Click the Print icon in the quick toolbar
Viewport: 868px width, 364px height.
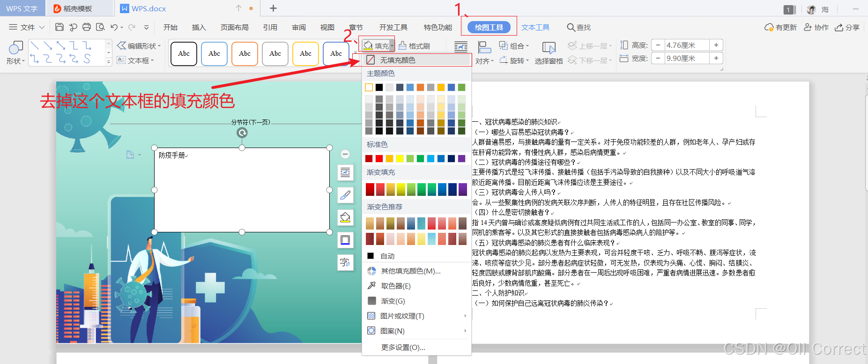[x=87, y=27]
